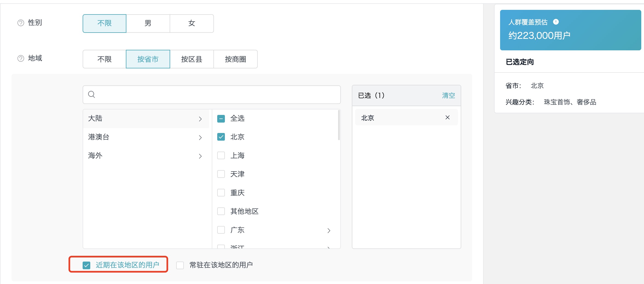Click the province list scrollbar

[x=339, y=125]
